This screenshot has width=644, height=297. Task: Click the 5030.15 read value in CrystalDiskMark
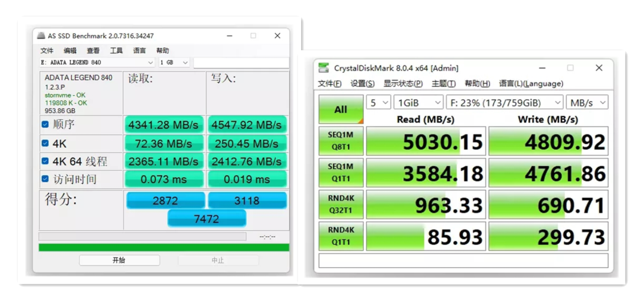(426, 140)
